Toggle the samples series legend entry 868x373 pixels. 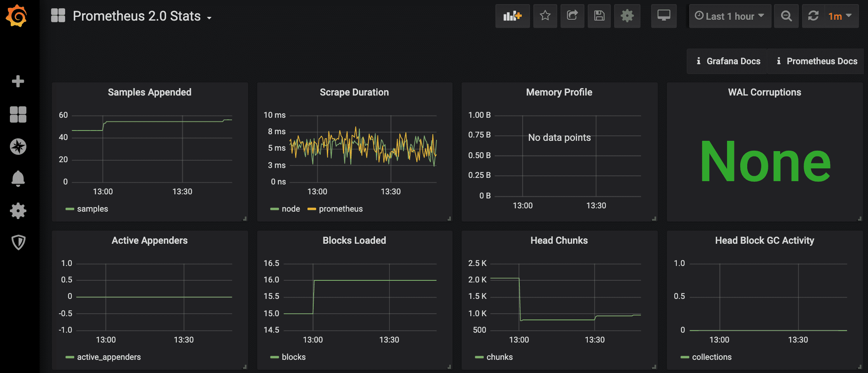(92, 209)
